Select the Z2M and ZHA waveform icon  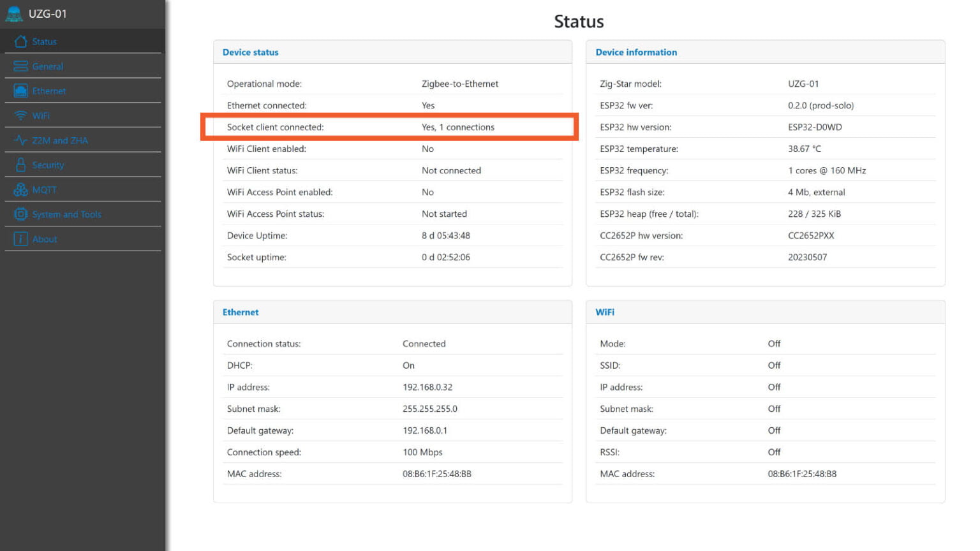[19, 140]
